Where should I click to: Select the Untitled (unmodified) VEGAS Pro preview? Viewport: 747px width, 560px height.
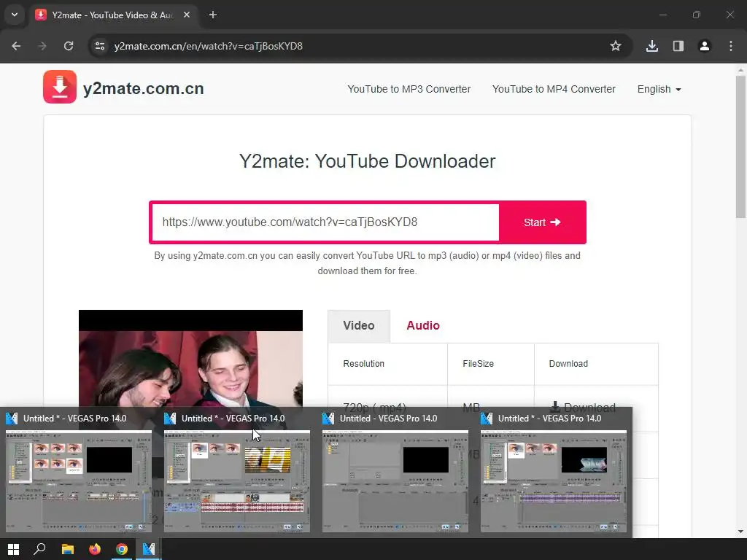coord(395,481)
